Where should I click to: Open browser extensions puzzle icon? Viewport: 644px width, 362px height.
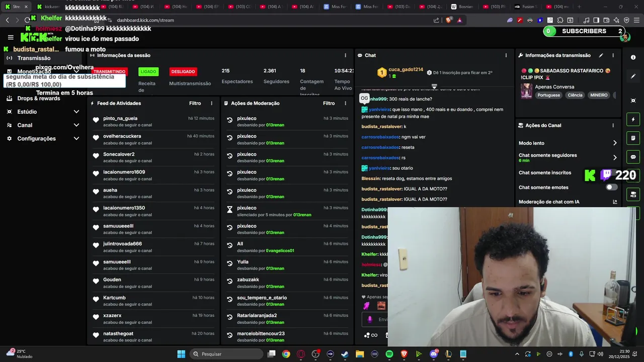click(560, 20)
